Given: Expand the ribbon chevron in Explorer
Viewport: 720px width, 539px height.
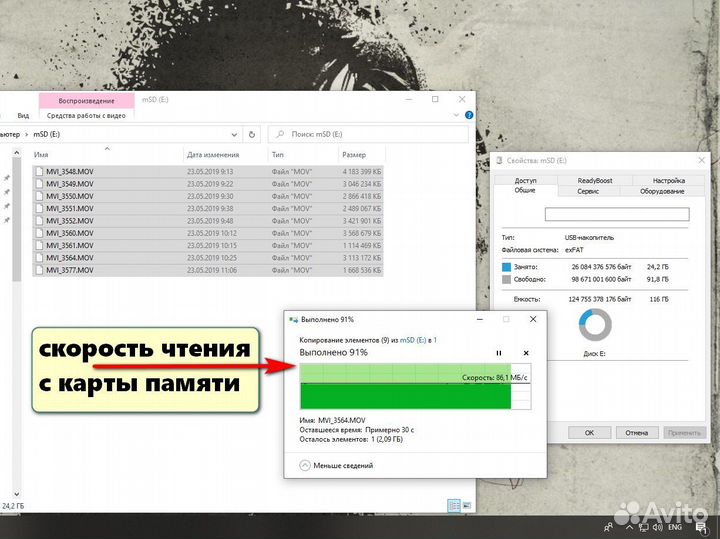Looking at the screenshot, I should point(456,115).
